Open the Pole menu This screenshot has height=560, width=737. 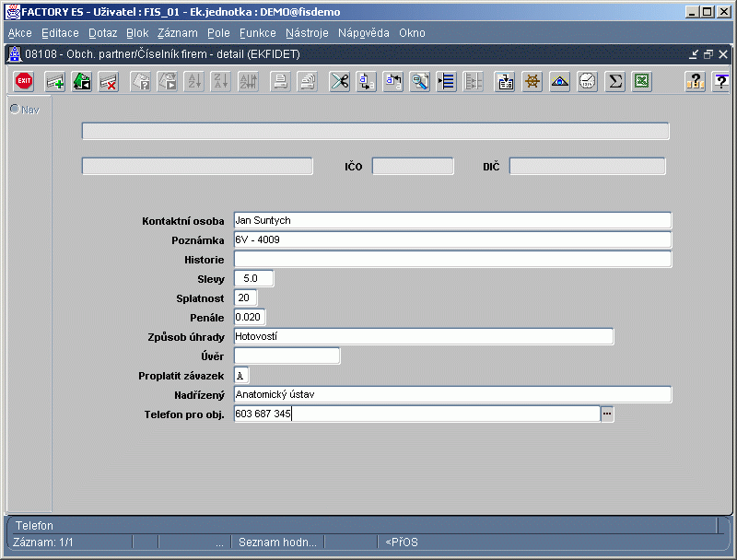pyautogui.click(x=218, y=33)
